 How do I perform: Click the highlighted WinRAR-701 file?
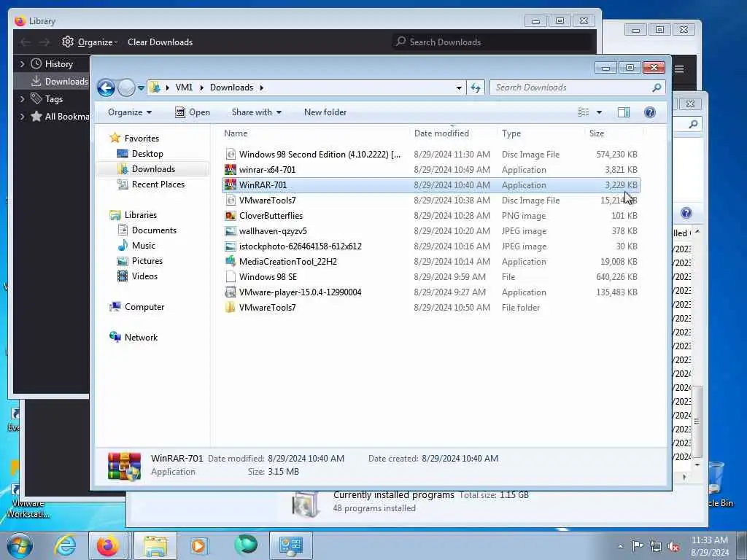(x=431, y=184)
